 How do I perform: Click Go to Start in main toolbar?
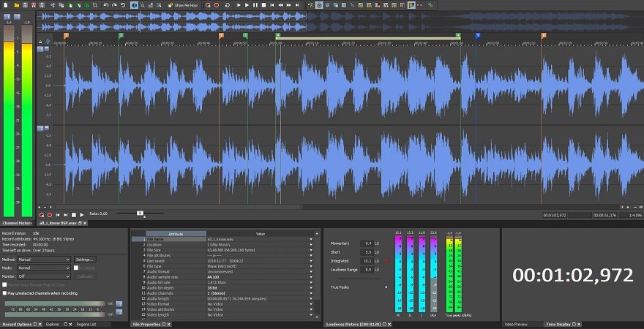(x=272, y=5)
